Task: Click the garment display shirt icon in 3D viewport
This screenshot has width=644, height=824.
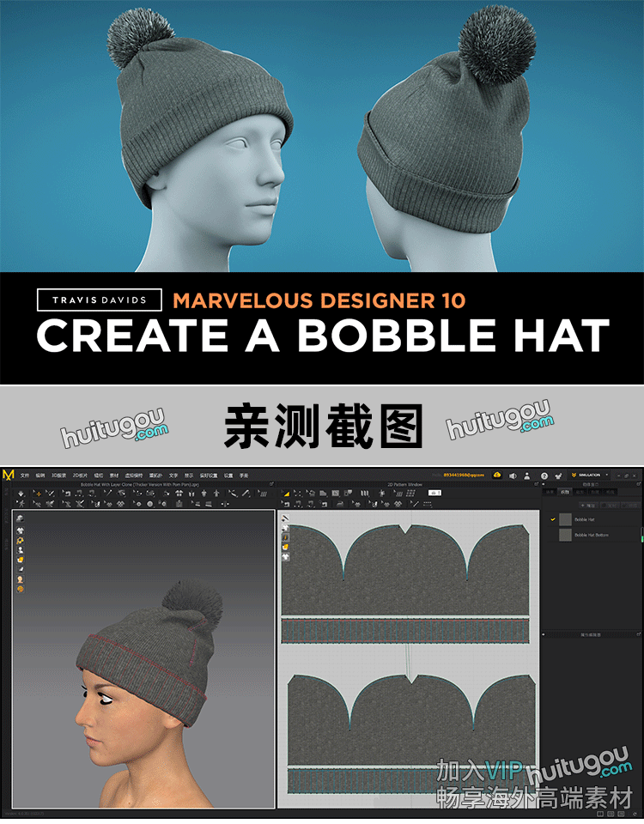Action: (20, 530)
